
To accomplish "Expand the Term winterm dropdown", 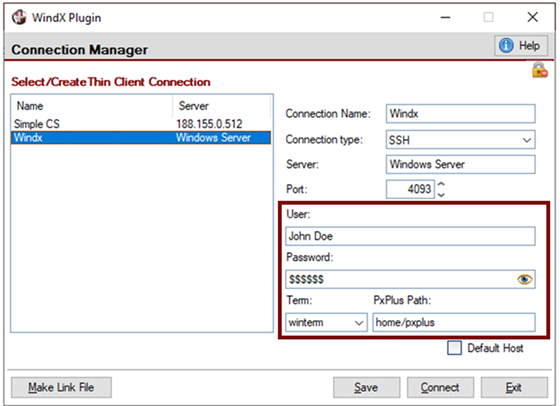I will click(326, 322).
